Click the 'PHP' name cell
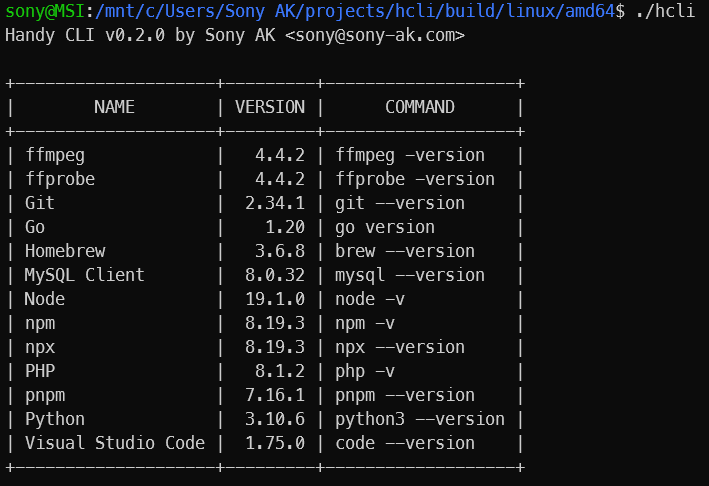The height and width of the screenshot is (486, 709). [x=40, y=371]
